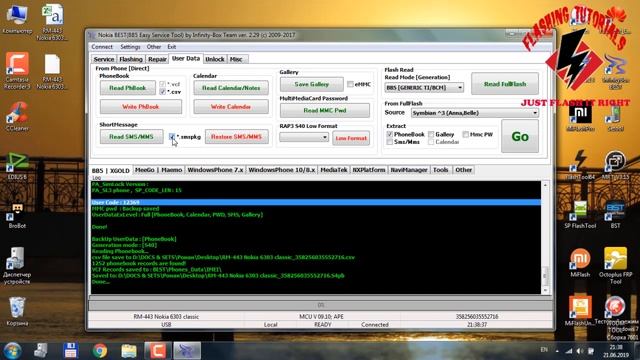This screenshot has height=360, width=640.
Task: Click the Restore SMS/MMS button
Action: [x=237, y=137]
